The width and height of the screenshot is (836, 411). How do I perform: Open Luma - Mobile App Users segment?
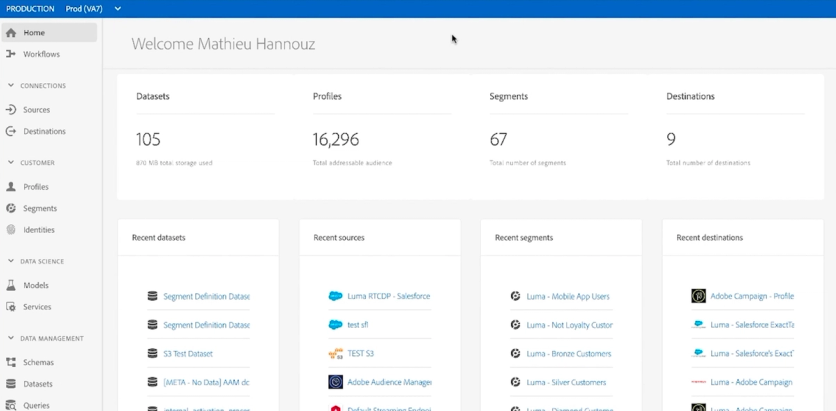click(568, 296)
